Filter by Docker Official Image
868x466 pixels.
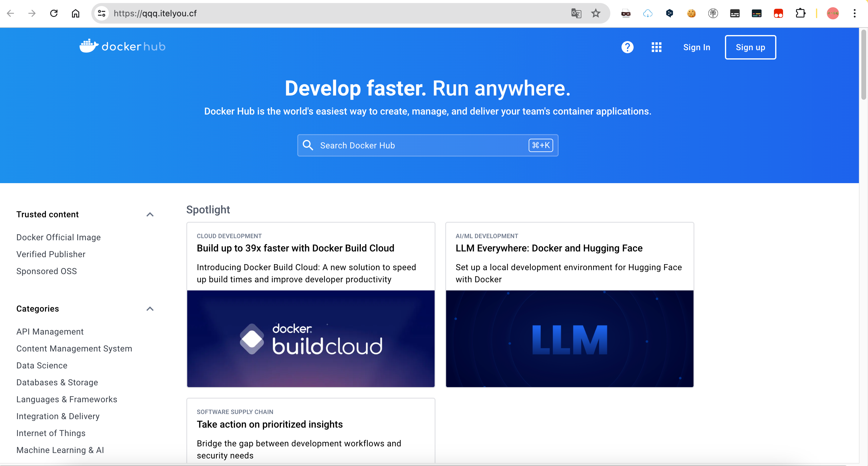coord(58,237)
